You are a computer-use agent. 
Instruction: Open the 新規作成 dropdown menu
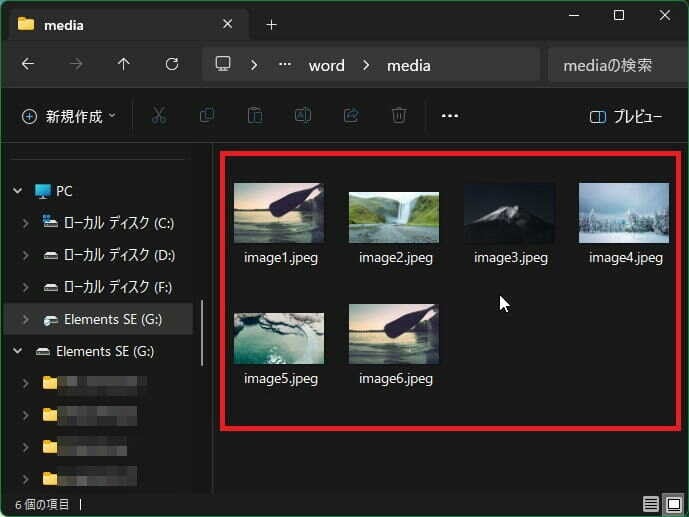pyautogui.click(x=68, y=117)
